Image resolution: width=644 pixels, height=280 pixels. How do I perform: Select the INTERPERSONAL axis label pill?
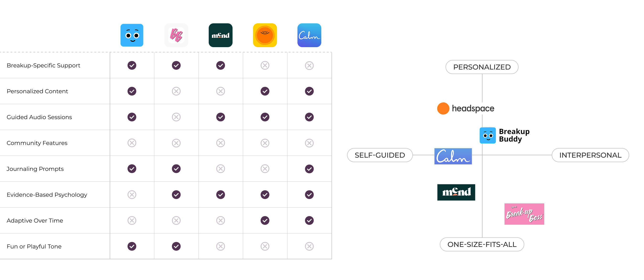(x=590, y=155)
